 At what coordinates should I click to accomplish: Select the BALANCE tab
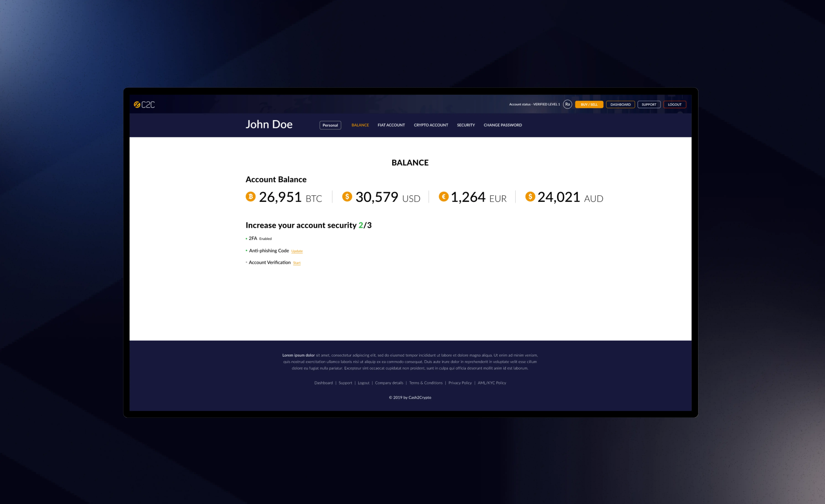(x=360, y=124)
